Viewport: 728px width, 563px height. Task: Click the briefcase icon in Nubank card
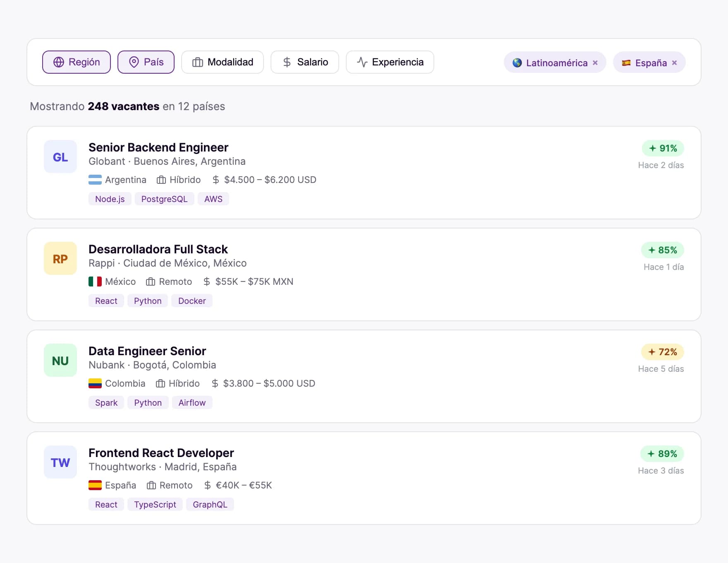pos(160,383)
